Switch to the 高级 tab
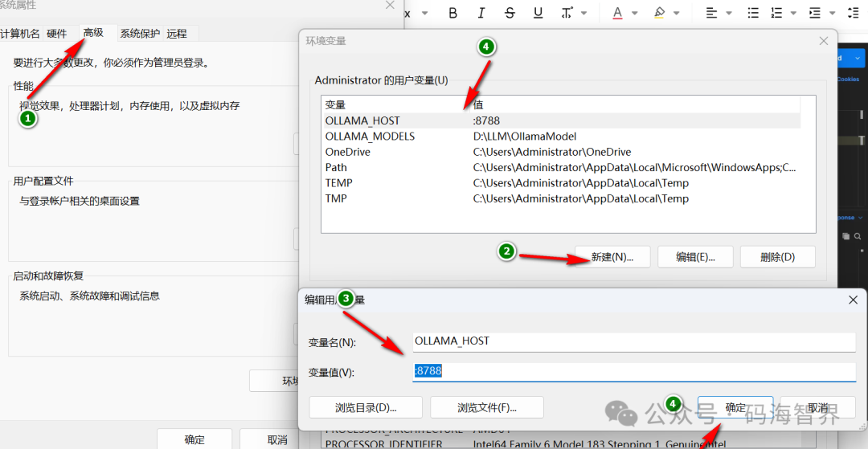Image resolution: width=868 pixels, height=449 pixels. pos(93,33)
